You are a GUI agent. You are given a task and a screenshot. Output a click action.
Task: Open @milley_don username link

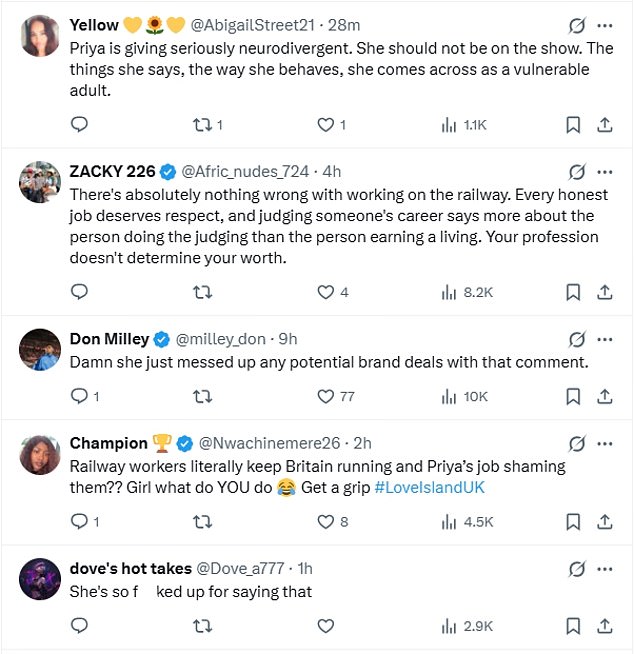(x=221, y=339)
